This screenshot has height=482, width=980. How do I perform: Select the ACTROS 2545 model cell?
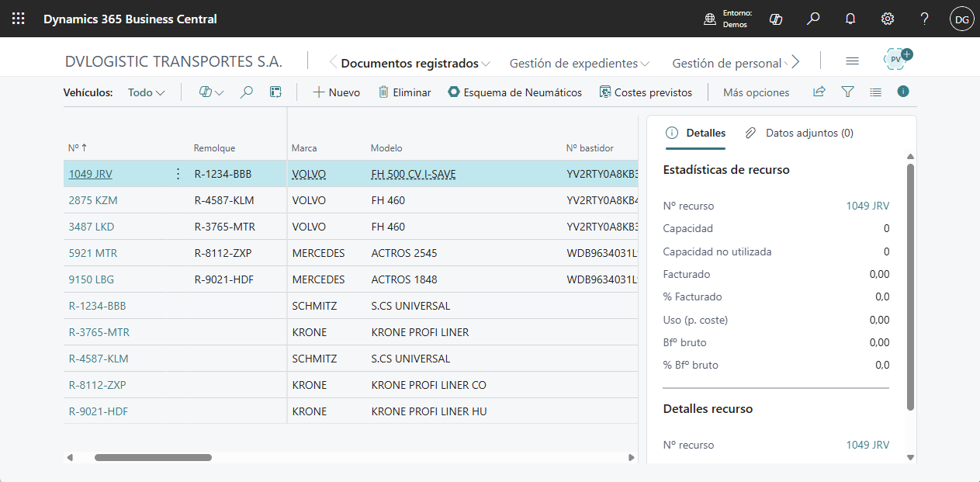click(404, 253)
